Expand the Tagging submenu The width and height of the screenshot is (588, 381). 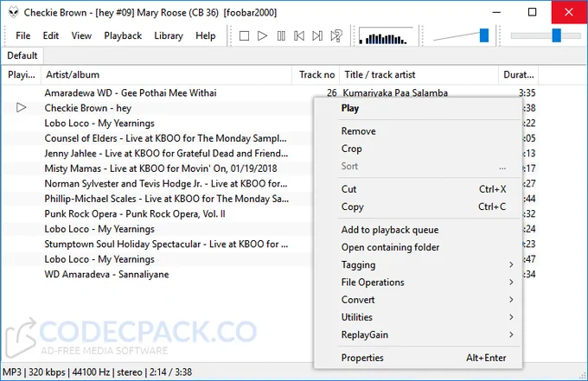click(419, 265)
